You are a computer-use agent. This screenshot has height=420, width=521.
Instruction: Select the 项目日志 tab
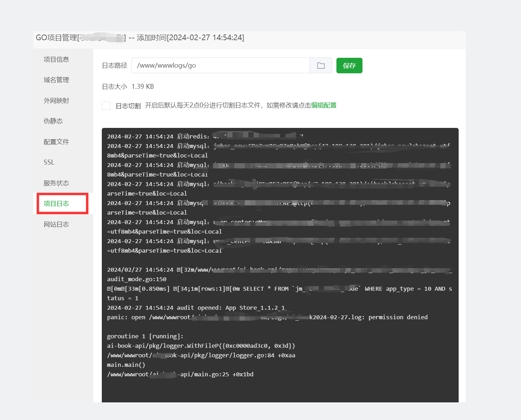coord(56,204)
